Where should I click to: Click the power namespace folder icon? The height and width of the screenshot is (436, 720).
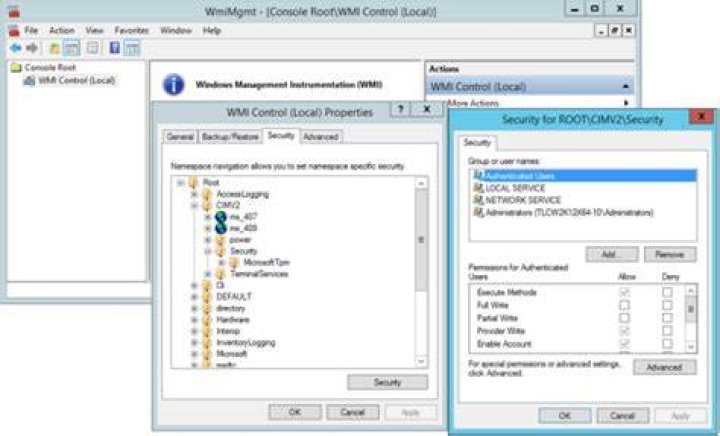(x=221, y=240)
